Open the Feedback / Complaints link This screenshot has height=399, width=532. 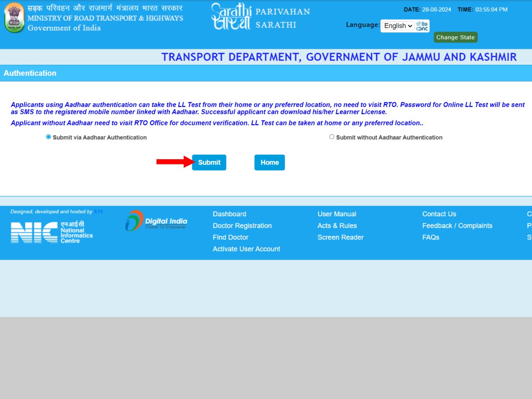click(x=457, y=225)
